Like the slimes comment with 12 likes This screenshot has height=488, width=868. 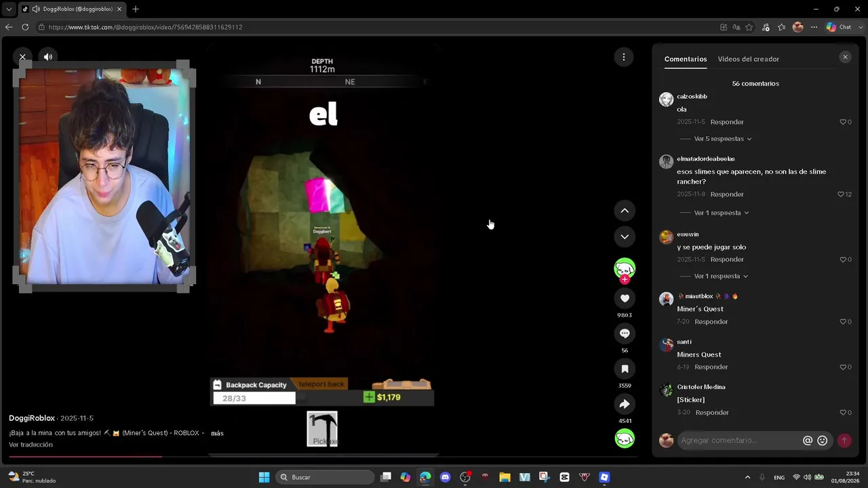click(x=841, y=195)
